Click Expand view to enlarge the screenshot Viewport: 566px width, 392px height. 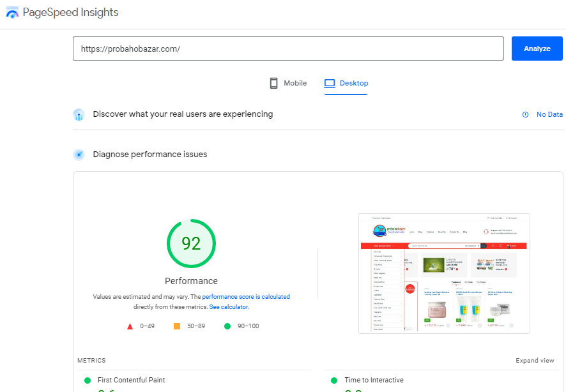coord(535,360)
